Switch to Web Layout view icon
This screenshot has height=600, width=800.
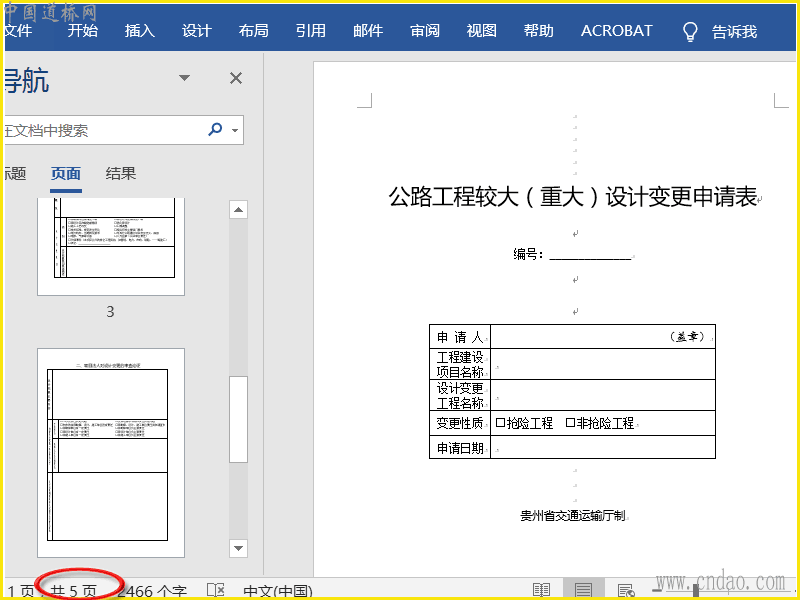[x=626, y=590]
